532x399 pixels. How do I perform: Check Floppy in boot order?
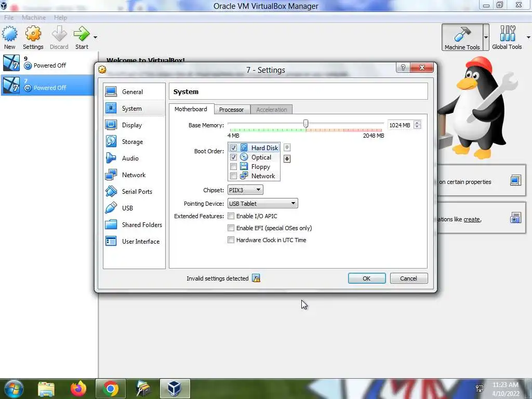233,167
